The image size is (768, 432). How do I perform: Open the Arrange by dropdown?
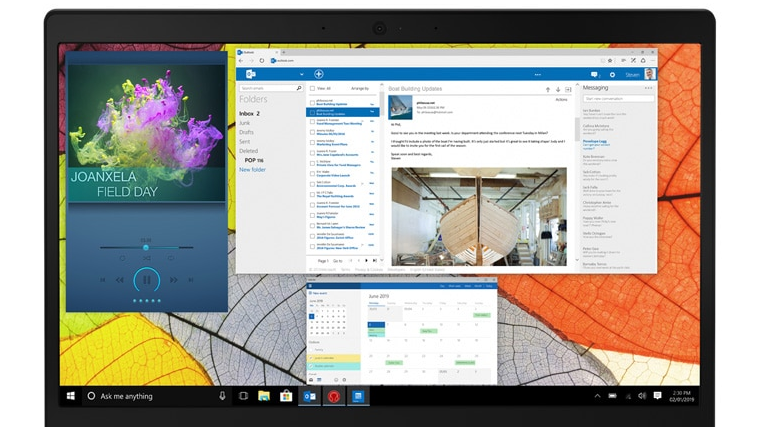[360, 89]
